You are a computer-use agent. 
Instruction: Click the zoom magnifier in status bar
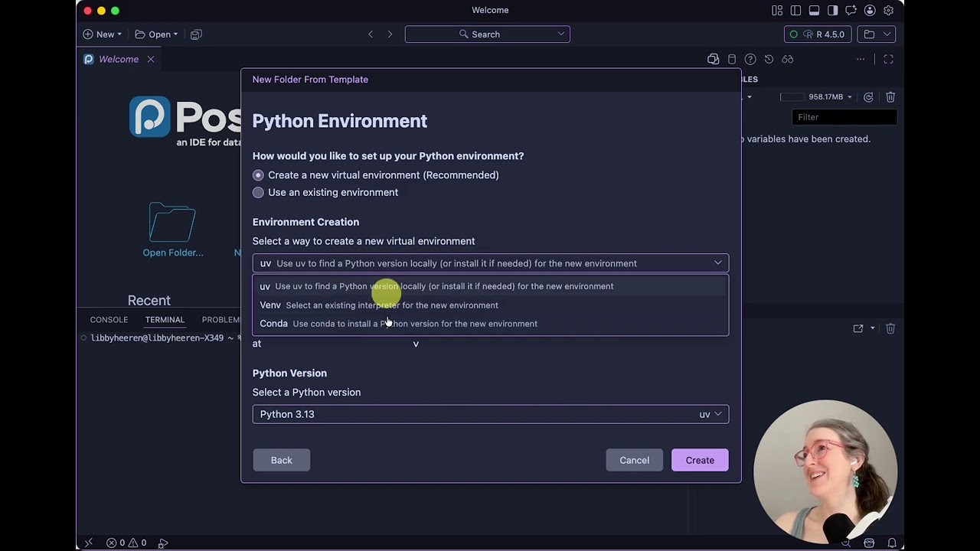(846, 543)
